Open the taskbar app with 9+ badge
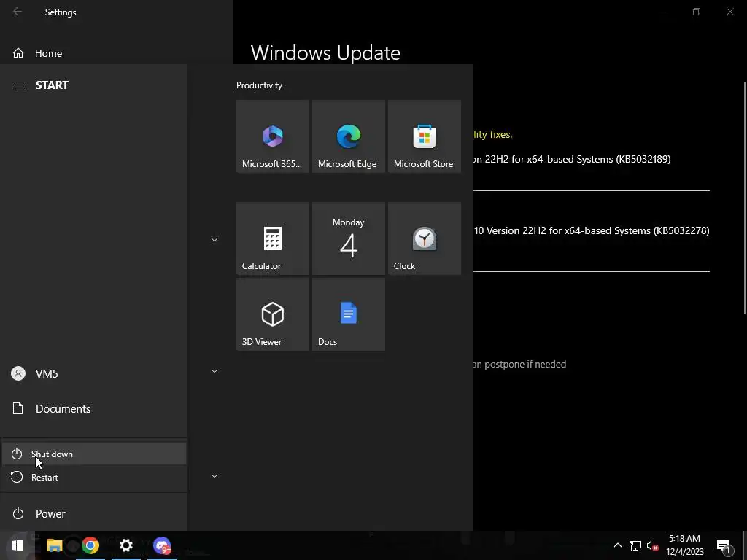The height and width of the screenshot is (560, 747). pyautogui.click(x=162, y=545)
